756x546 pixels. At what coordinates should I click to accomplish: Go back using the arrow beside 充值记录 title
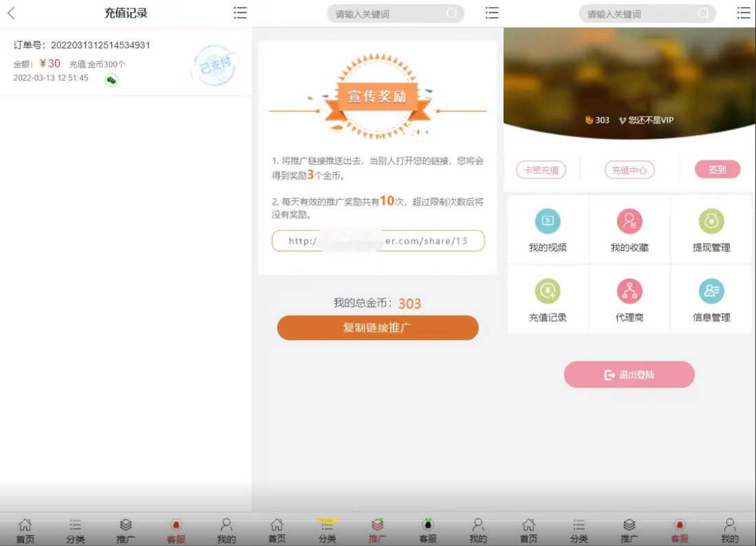[11, 13]
